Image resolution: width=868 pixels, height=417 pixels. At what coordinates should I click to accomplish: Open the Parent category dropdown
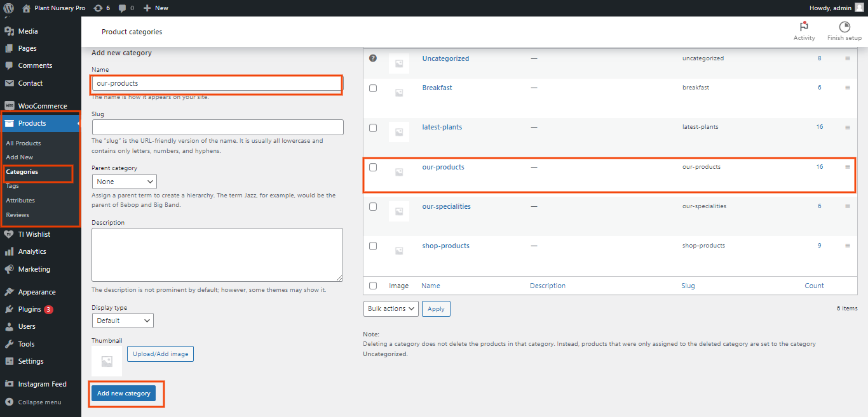point(124,182)
